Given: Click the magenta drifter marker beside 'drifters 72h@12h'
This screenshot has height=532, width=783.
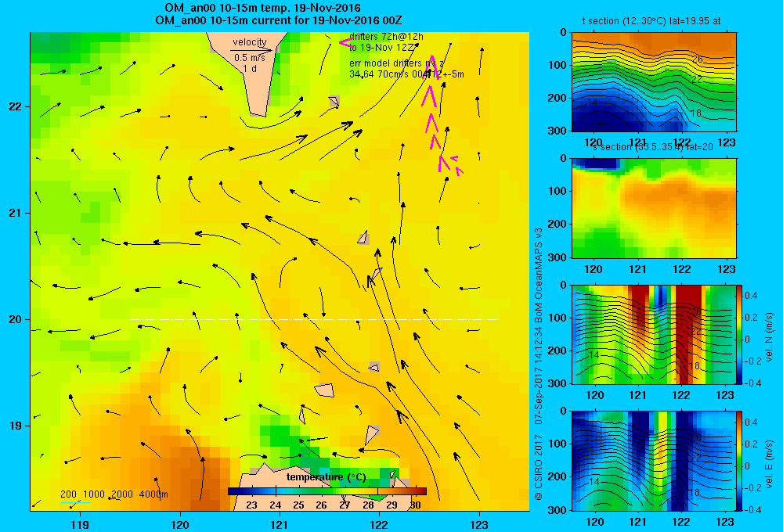Looking at the screenshot, I should (x=346, y=43).
